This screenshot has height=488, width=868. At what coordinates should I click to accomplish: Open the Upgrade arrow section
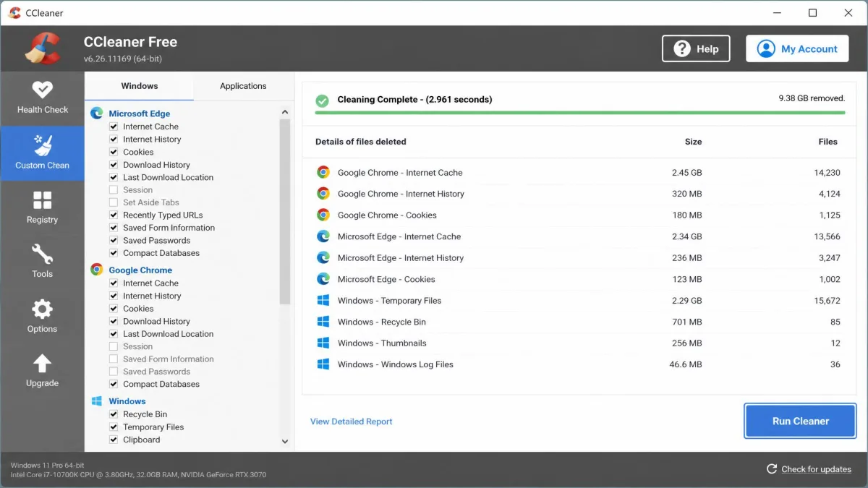coord(42,371)
